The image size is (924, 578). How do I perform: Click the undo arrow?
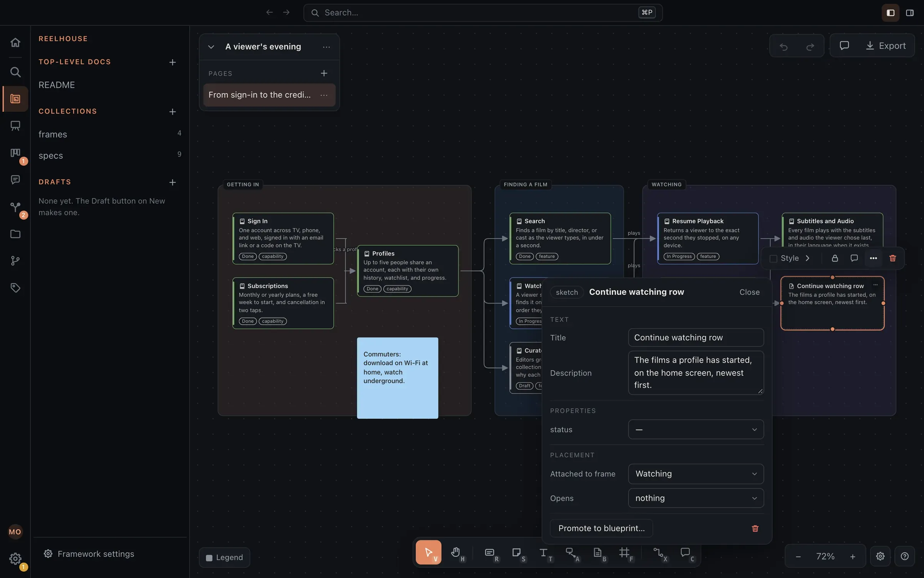click(x=783, y=47)
